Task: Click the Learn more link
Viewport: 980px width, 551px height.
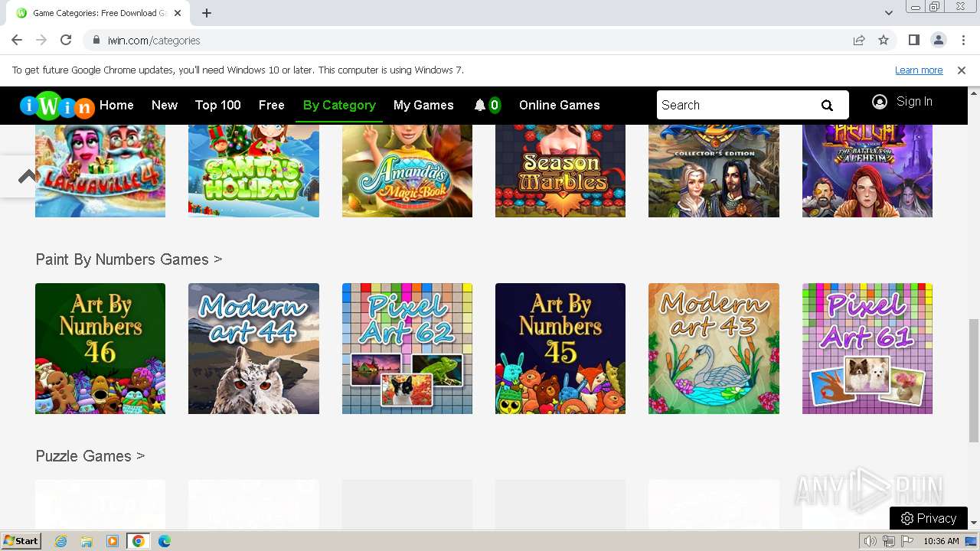Action: point(919,70)
